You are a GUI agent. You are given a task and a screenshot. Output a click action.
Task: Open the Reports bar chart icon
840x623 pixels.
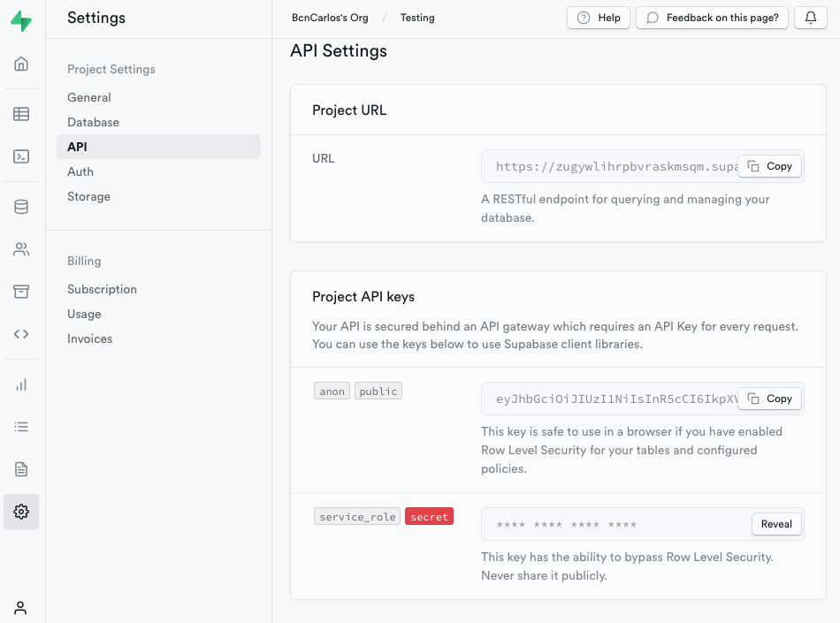pyautogui.click(x=21, y=384)
